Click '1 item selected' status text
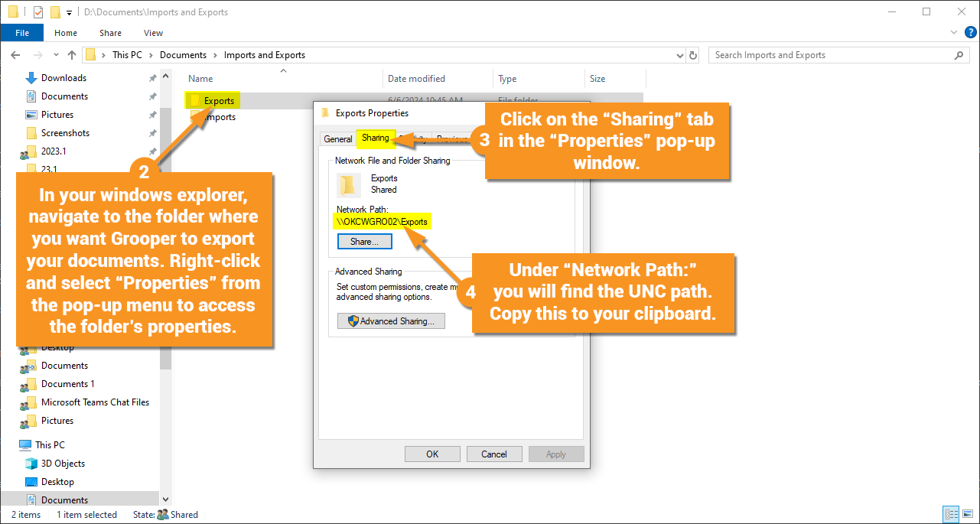This screenshot has width=980, height=524. point(86,515)
